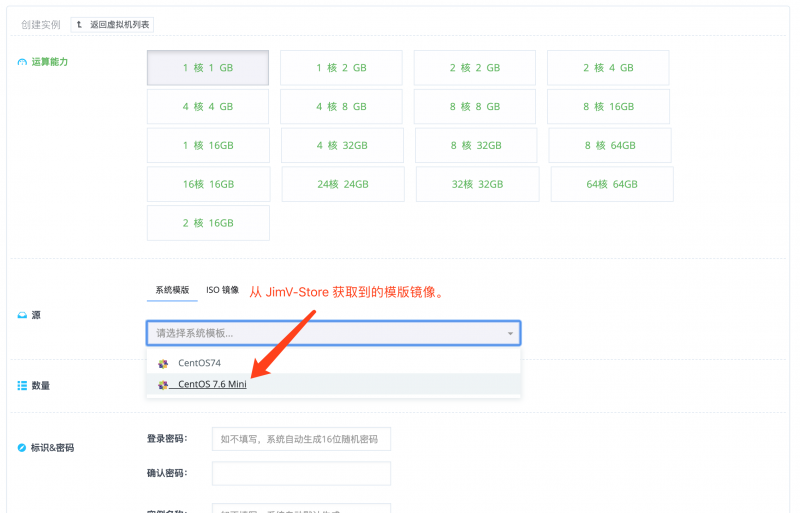Image resolution: width=800 pixels, height=513 pixels.
Task: Choose the 64核 64GB configuration
Action: click(x=612, y=184)
